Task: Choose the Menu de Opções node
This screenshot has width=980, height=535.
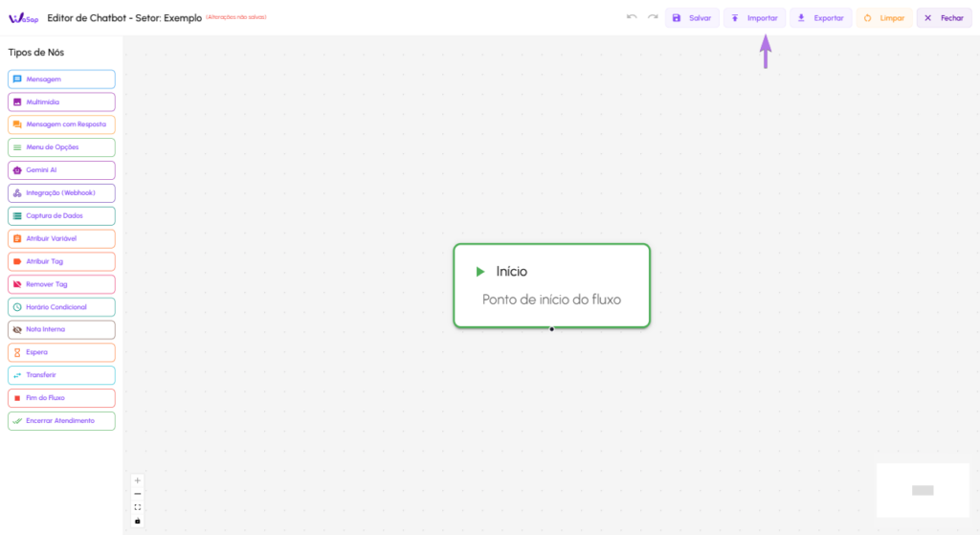Action: 61,147
